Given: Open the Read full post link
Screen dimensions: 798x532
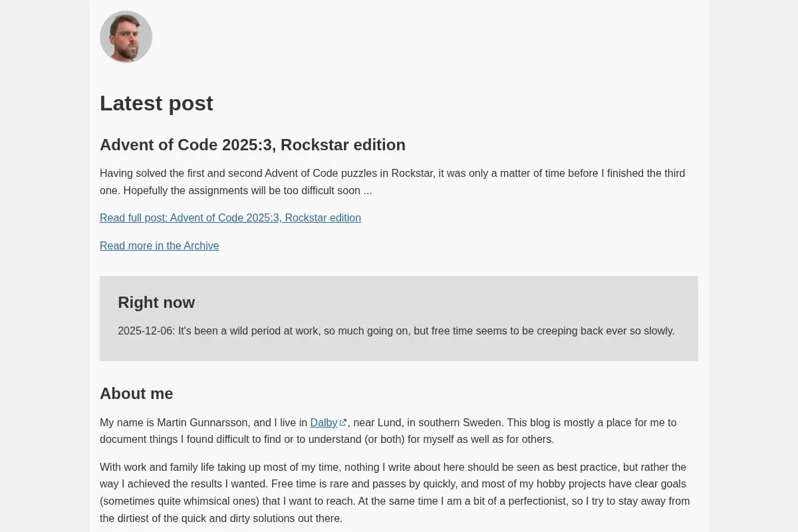Looking at the screenshot, I should pos(230,217).
